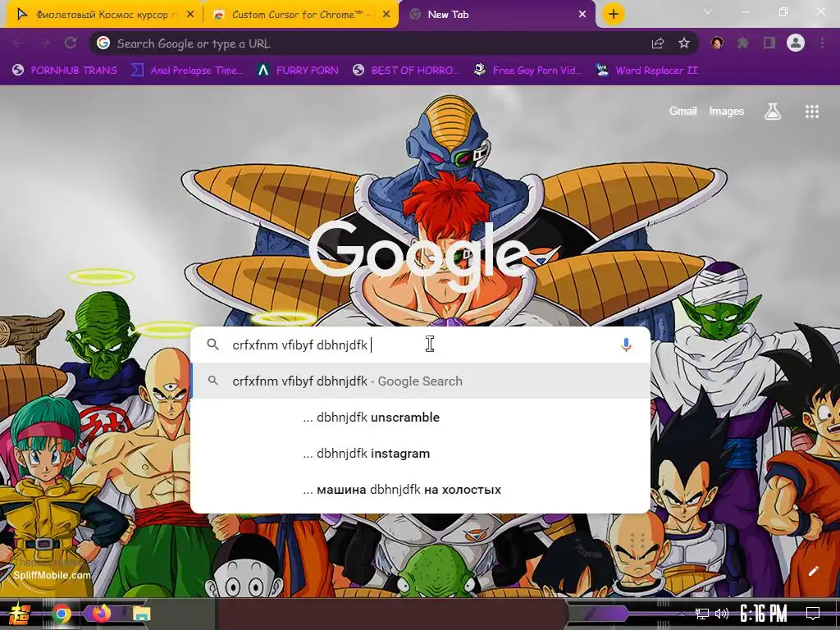Open the taskbar volume control
This screenshot has width=840, height=630.
click(722, 614)
